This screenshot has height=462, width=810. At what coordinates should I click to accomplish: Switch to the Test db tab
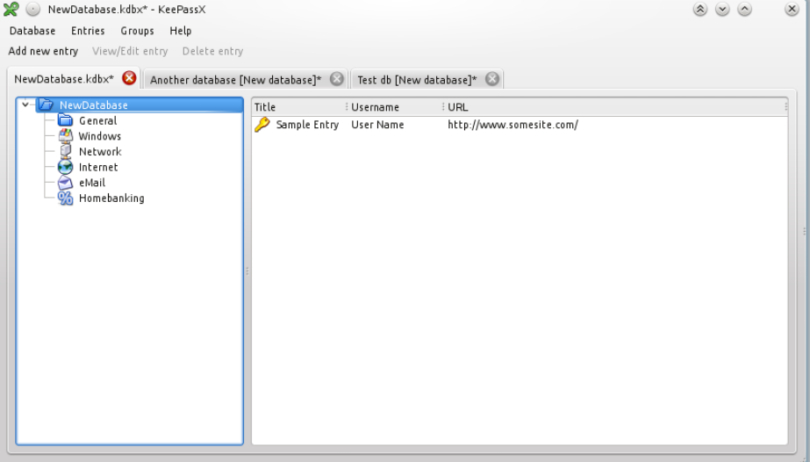416,80
